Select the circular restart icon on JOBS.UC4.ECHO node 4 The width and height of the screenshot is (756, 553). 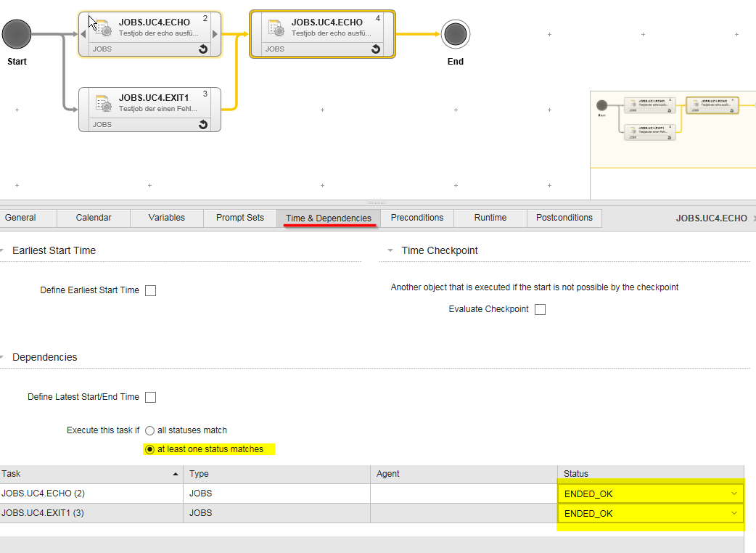375,49
